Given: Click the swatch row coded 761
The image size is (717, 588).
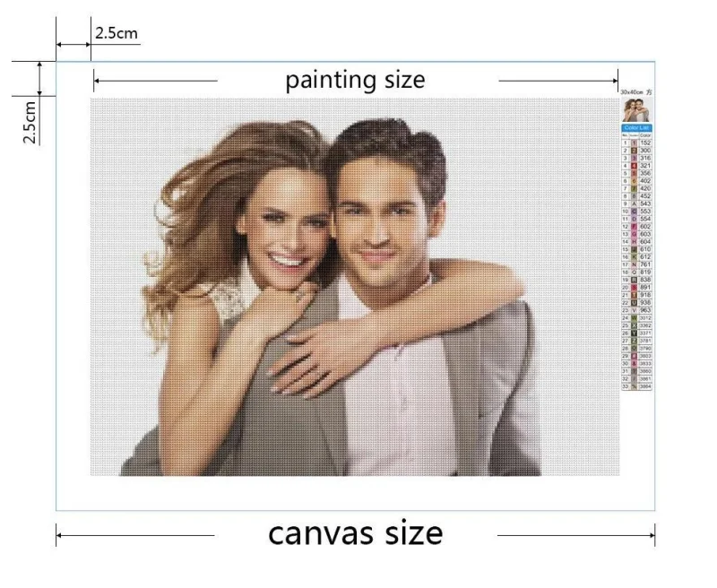Looking at the screenshot, I should (636, 264).
